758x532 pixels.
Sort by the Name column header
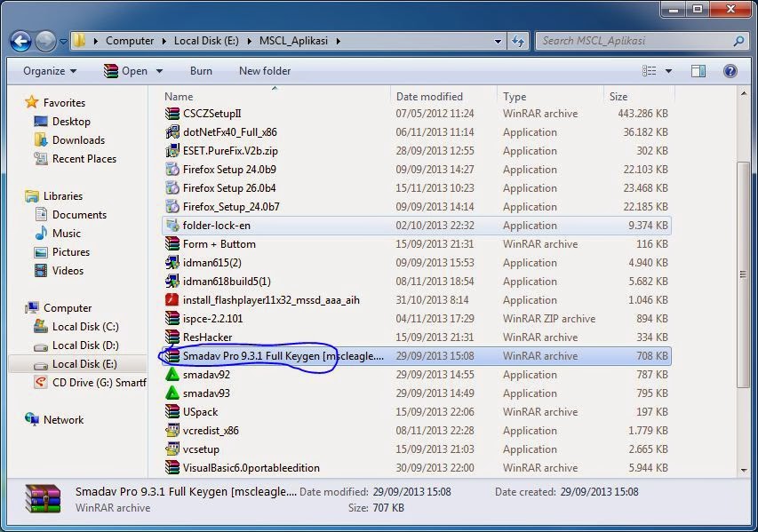click(179, 97)
